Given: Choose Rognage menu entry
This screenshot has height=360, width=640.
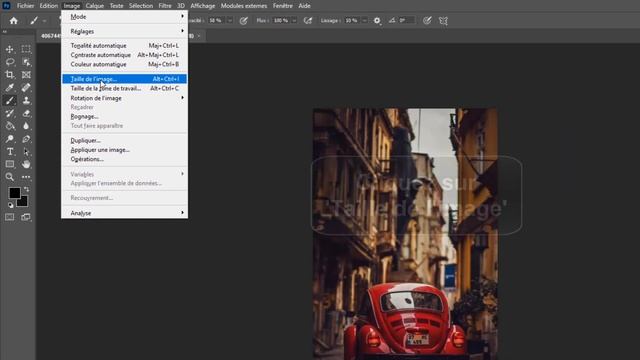Looking at the screenshot, I should coord(124,116).
